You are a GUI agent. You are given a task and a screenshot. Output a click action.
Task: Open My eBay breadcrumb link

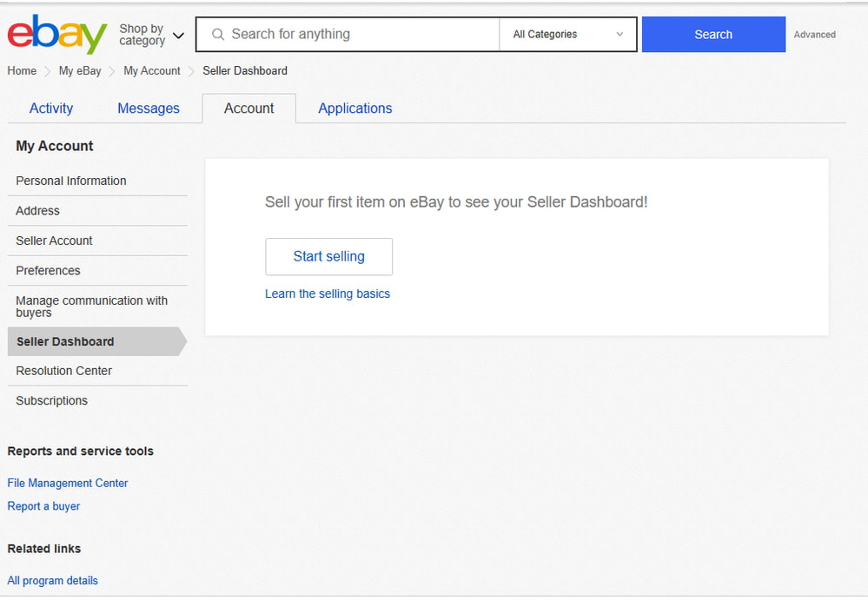pyautogui.click(x=80, y=71)
